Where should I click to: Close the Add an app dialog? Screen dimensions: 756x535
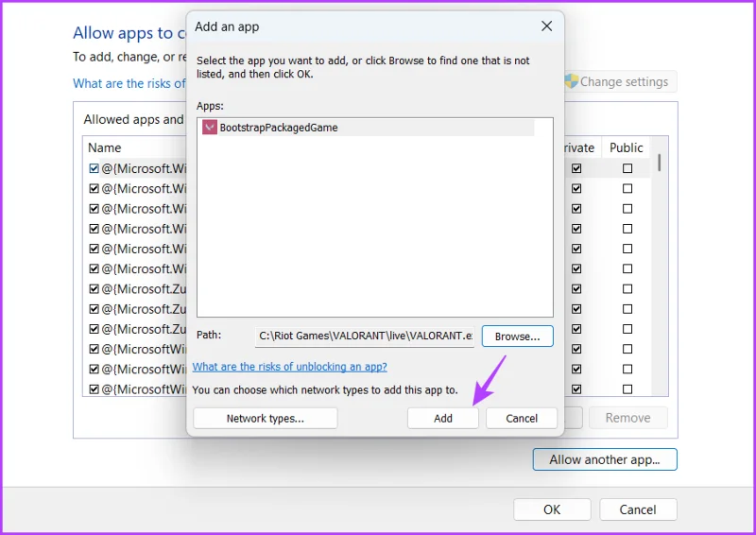(547, 26)
